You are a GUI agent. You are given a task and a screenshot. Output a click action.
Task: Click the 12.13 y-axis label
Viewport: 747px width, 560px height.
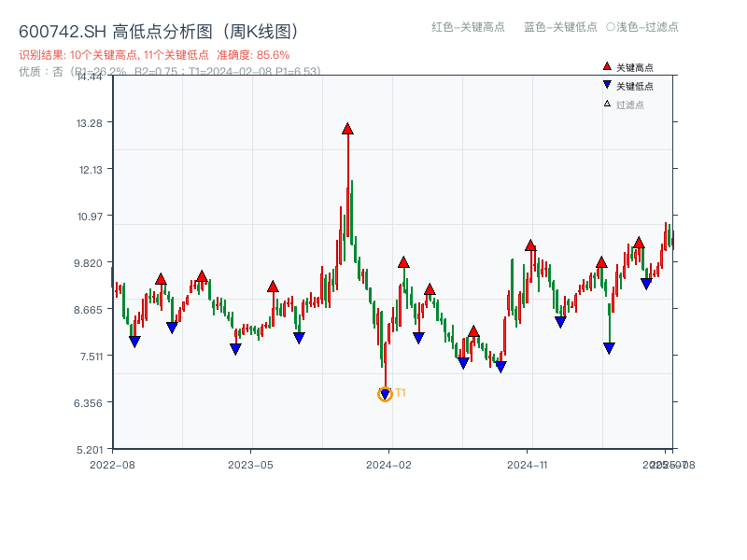point(91,170)
